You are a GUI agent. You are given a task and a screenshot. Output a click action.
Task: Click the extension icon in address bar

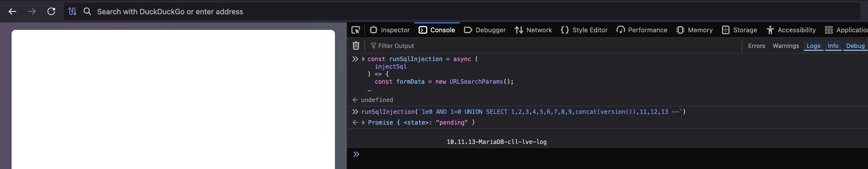72,12
